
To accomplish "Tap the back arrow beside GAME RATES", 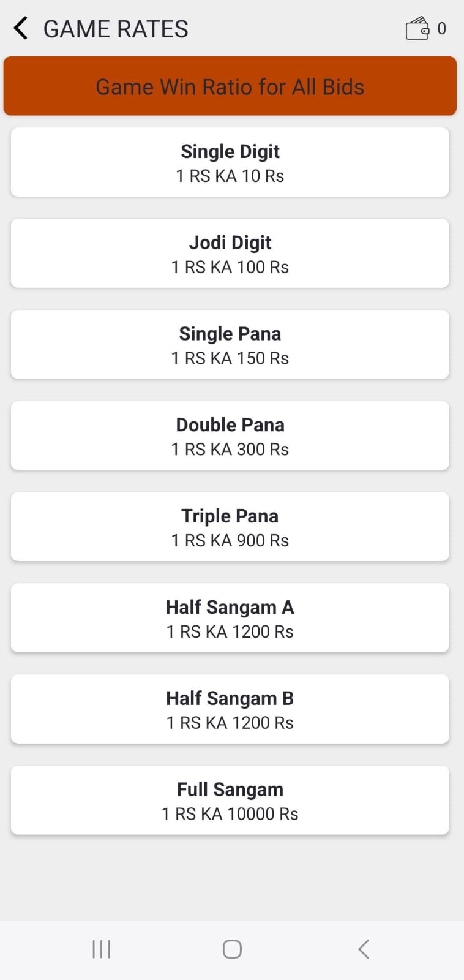I will pyautogui.click(x=21, y=28).
